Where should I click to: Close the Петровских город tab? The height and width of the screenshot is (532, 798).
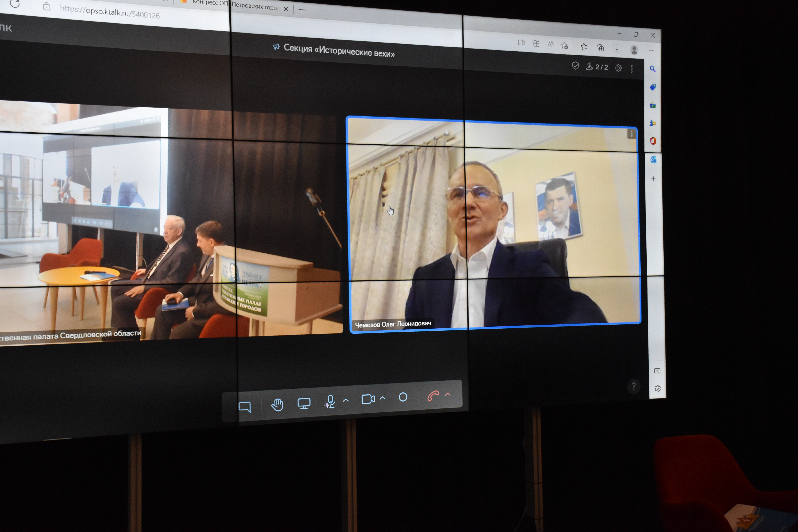pyautogui.click(x=286, y=9)
